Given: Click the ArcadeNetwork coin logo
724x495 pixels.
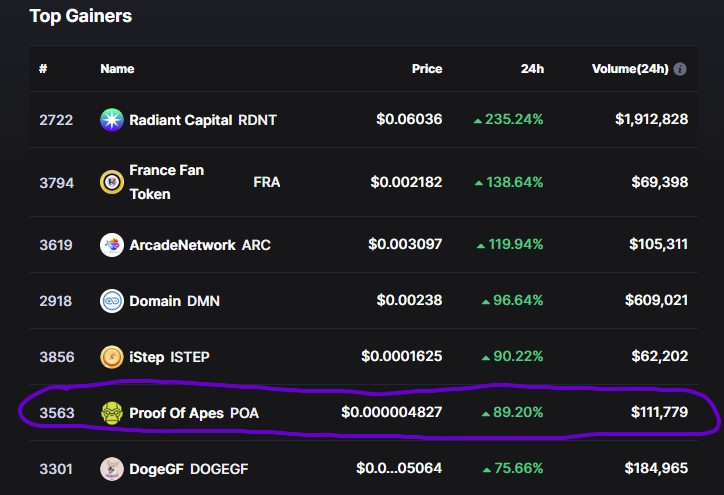Looking at the screenshot, I should 112,245.
